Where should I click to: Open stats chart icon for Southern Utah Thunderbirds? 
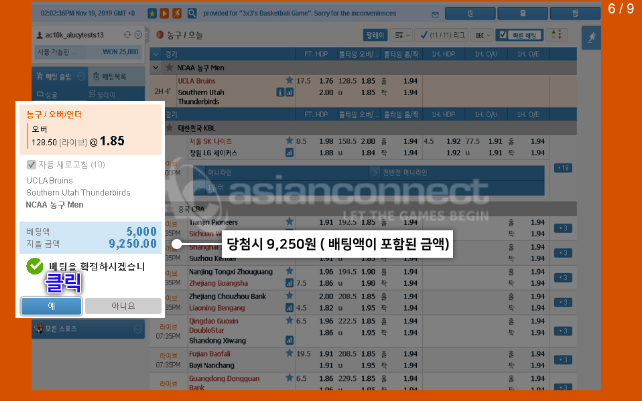click(x=289, y=93)
